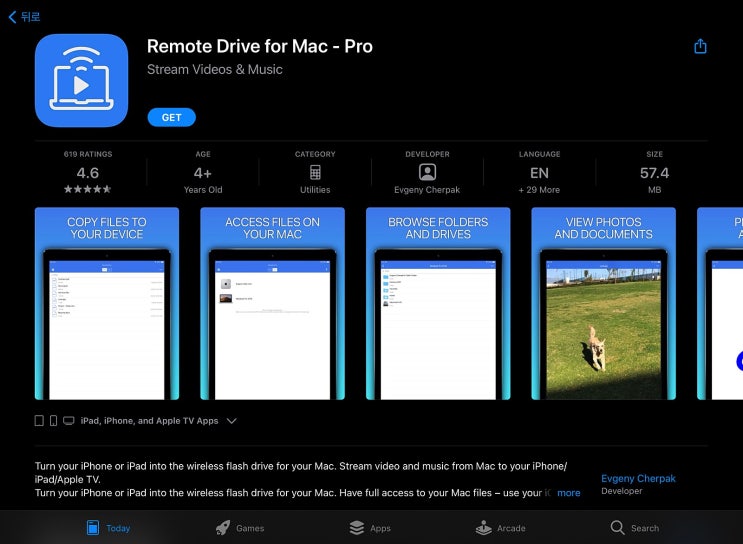Tap the 619 Ratings label
The image size is (743, 544).
point(88,154)
